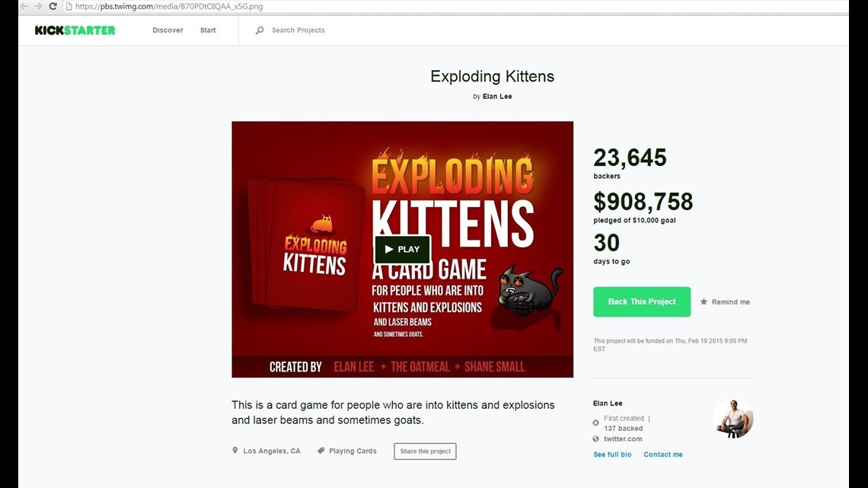The height and width of the screenshot is (488, 868).
Task: Open the Discover menu
Action: tap(168, 30)
